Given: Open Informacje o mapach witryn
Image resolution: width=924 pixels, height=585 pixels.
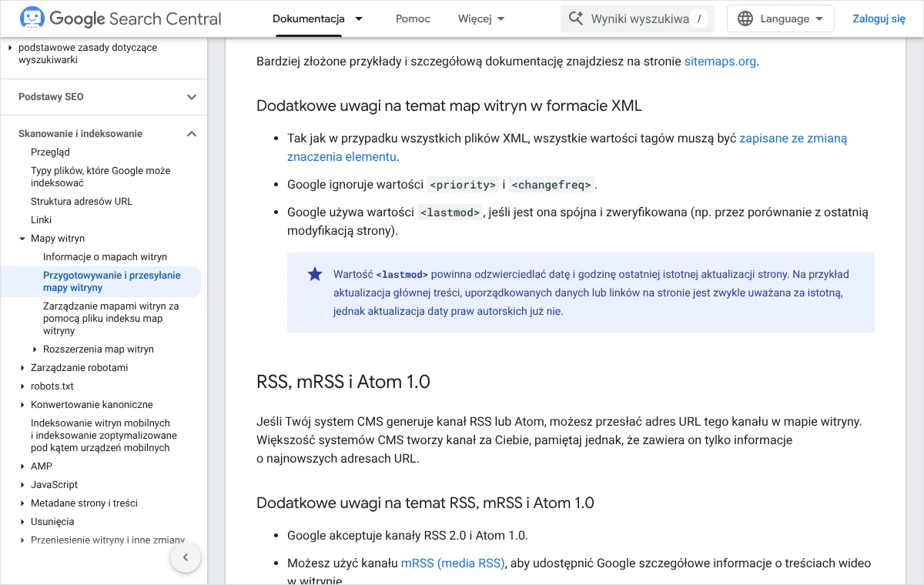Looking at the screenshot, I should pyautogui.click(x=105, y=257).
